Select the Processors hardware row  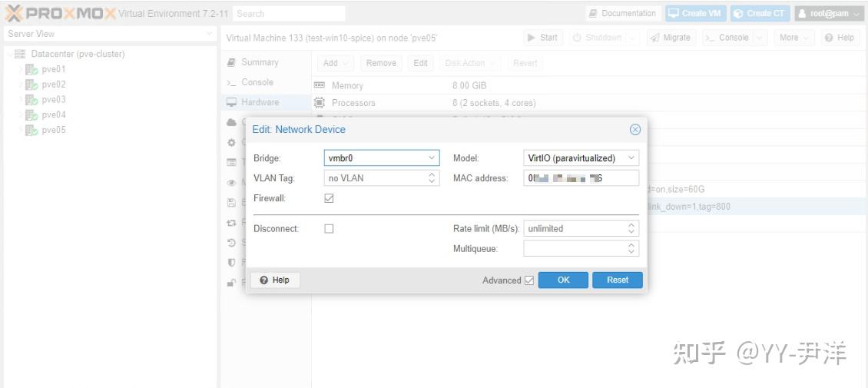point(590,103)
